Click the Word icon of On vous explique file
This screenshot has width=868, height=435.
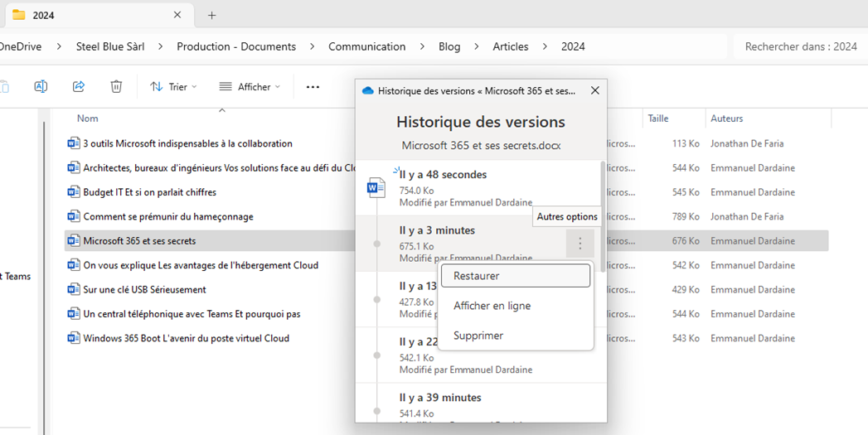73,265
